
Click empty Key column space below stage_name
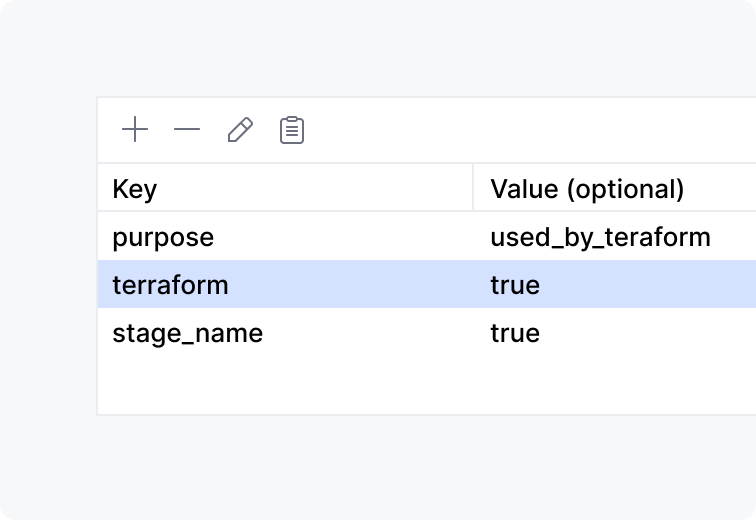[x=280, y=385]
